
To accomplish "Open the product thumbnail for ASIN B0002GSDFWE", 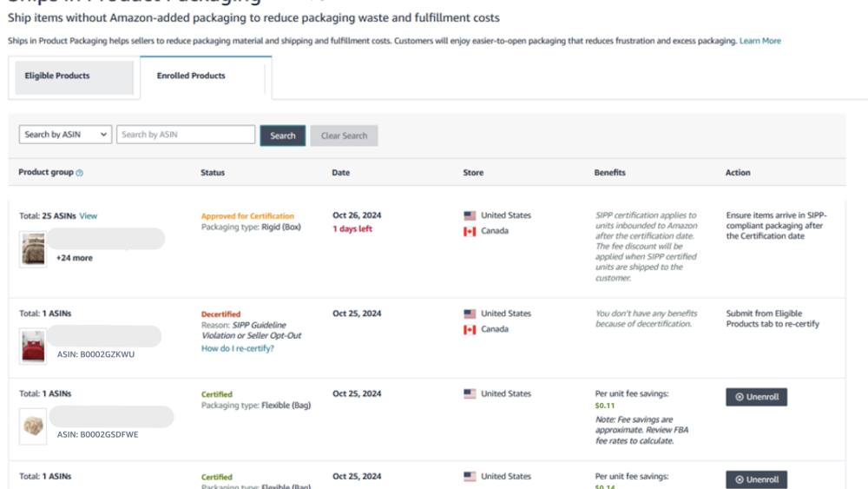I will click(x=33, y=426).
